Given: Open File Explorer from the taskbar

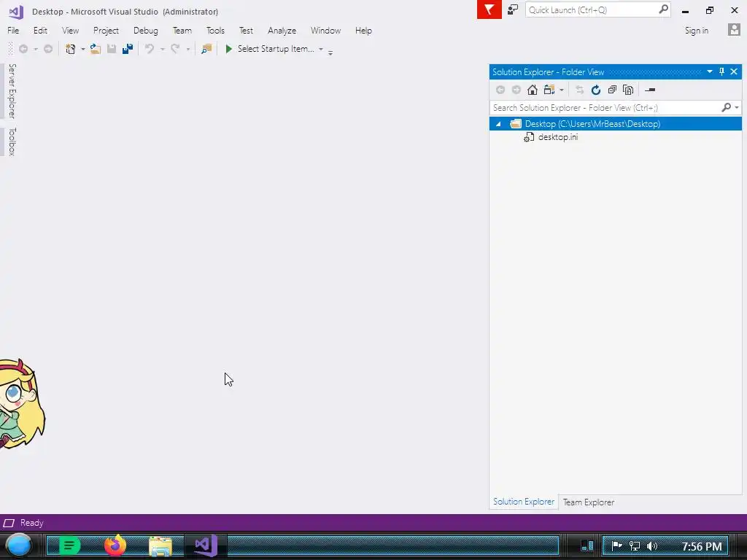Looking at the screenshot, I should coord(160,546).
